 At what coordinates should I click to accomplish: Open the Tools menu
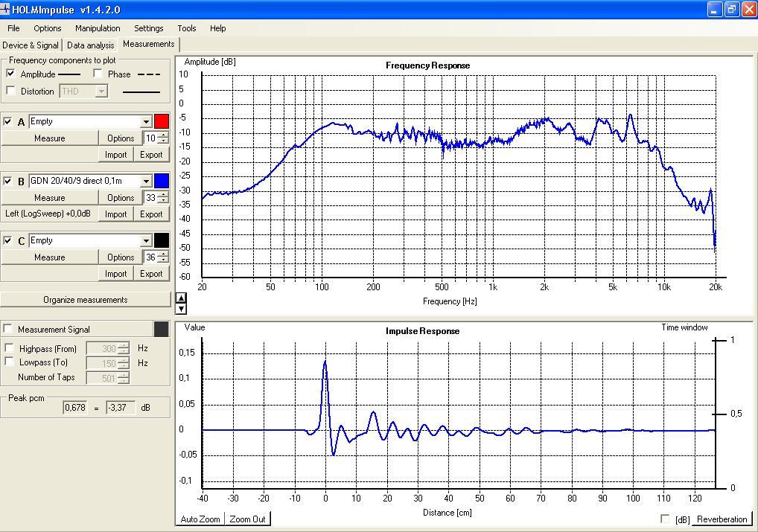(x=187, y=28)
